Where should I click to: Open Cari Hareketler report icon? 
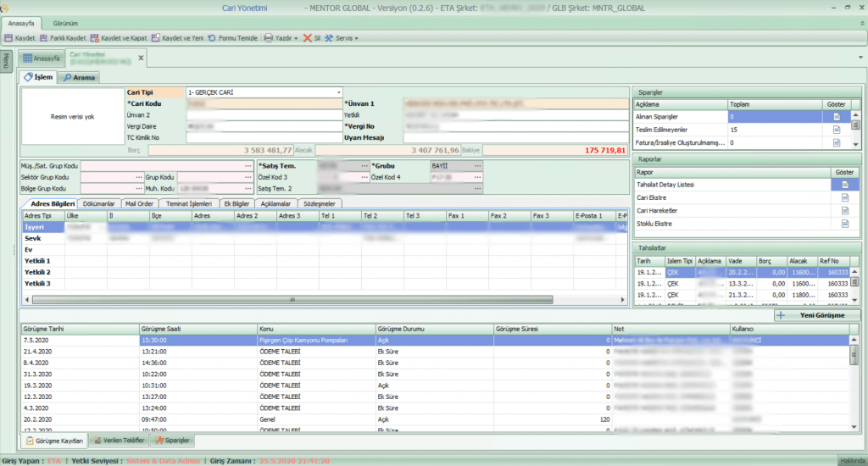845,211
